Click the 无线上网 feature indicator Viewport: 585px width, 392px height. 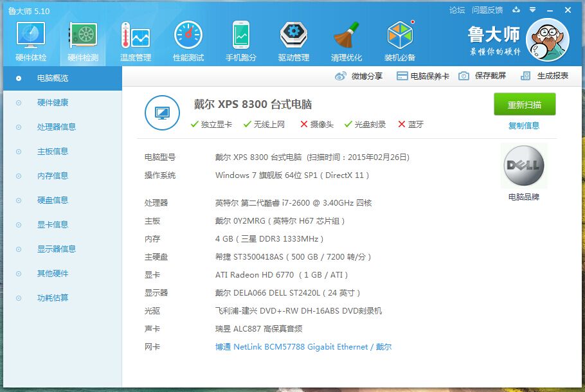tap(264, 125)
